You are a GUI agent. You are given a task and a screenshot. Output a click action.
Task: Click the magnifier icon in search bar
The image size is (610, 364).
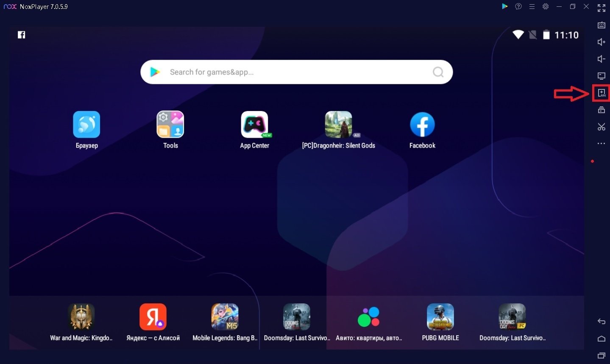click(x=438, y=72)
